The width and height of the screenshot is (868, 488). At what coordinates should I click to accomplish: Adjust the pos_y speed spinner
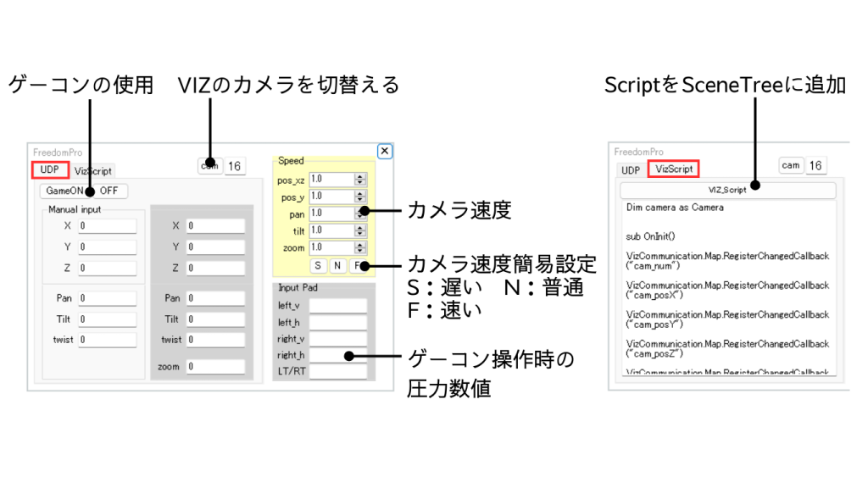pos(360,197)
